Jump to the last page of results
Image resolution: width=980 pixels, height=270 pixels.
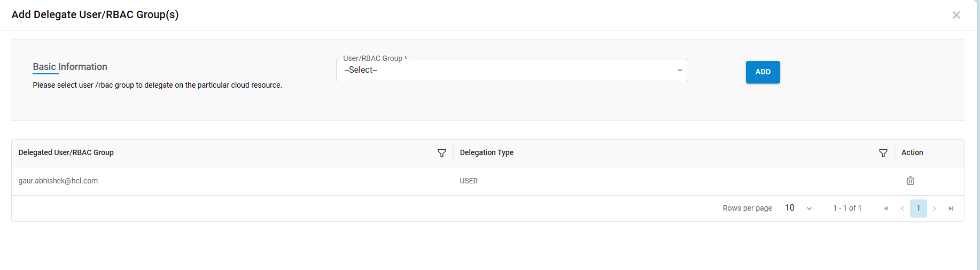[951, 209]
